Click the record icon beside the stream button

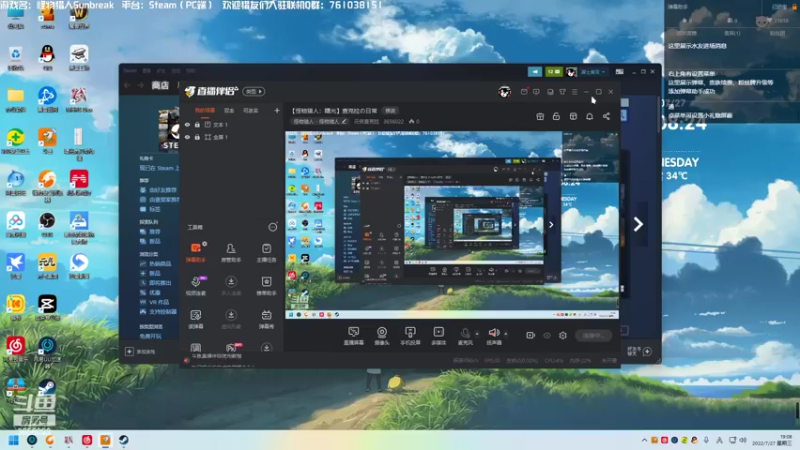click(531, 335)
